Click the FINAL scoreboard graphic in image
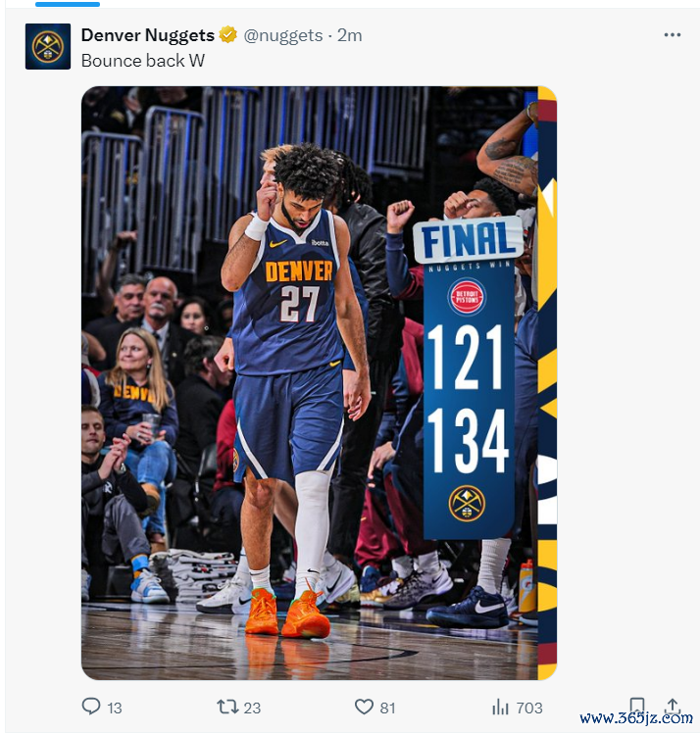 click(x=468, y=377)
